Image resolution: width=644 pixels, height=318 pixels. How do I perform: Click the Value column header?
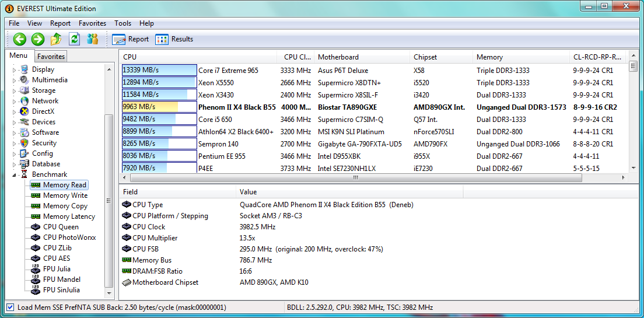(349, 192)
